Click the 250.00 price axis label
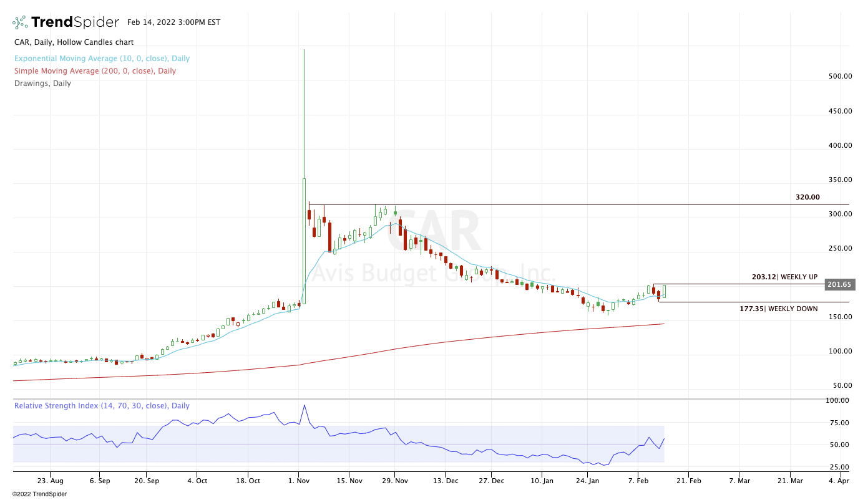 coord(841,248)
